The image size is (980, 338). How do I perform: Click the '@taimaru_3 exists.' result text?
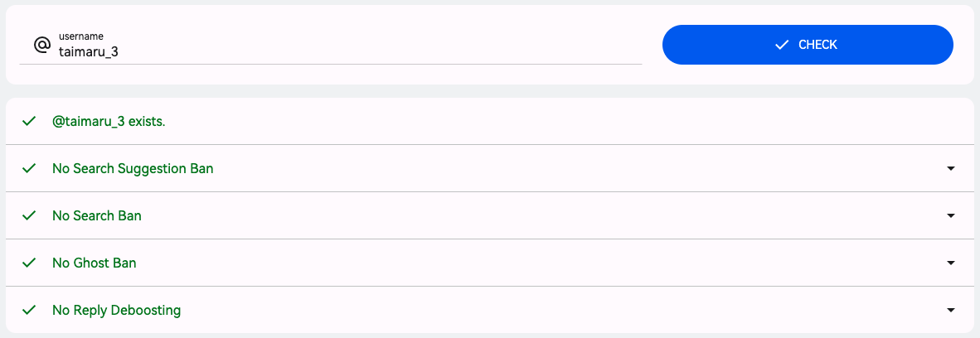pyautogui.click(x=109, y=121)
